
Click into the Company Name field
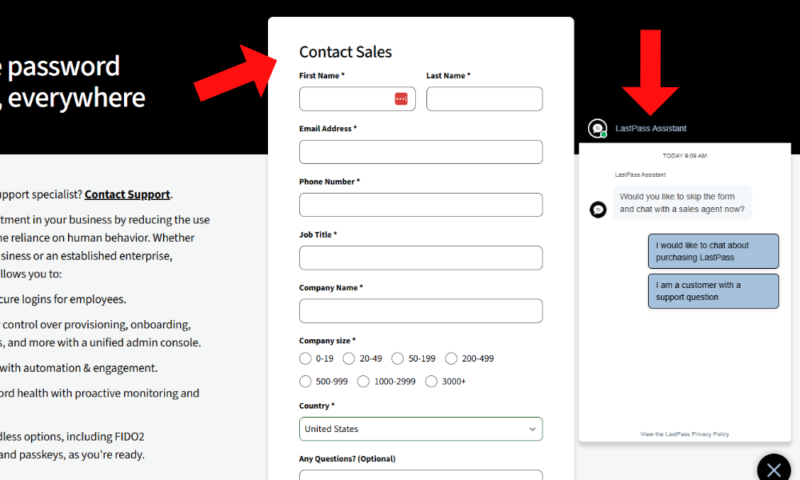[421, 311]
